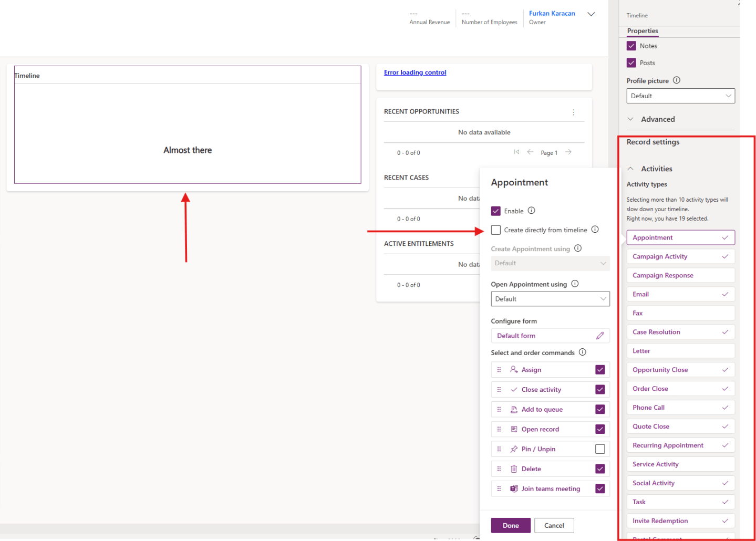The image size is (756, 541).
Task: Click drag handle of Open record command
Action: [499, 429]
